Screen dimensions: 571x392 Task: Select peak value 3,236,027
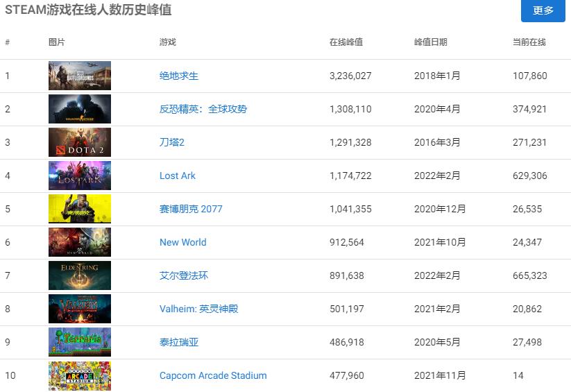pyautogui.click(x=350, y=76)
